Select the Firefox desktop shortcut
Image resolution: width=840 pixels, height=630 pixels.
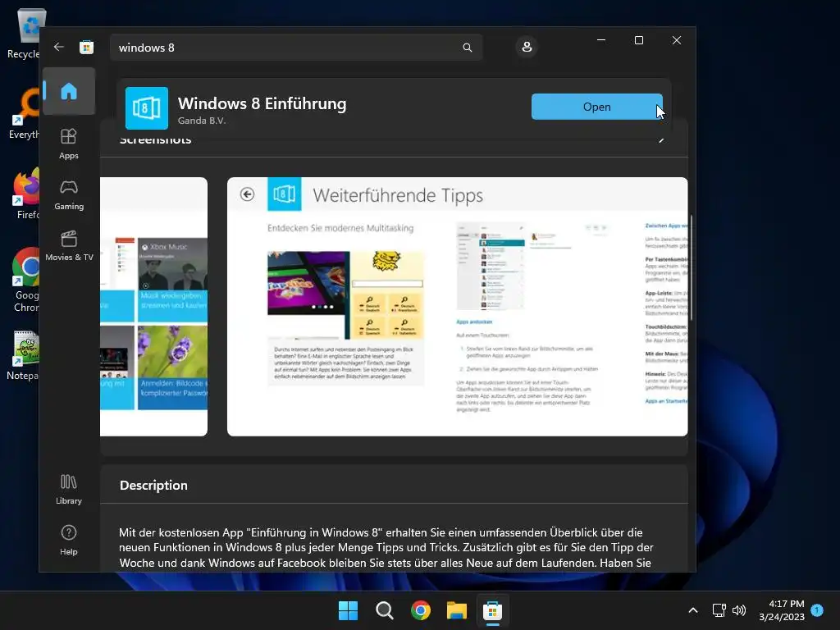25,194
